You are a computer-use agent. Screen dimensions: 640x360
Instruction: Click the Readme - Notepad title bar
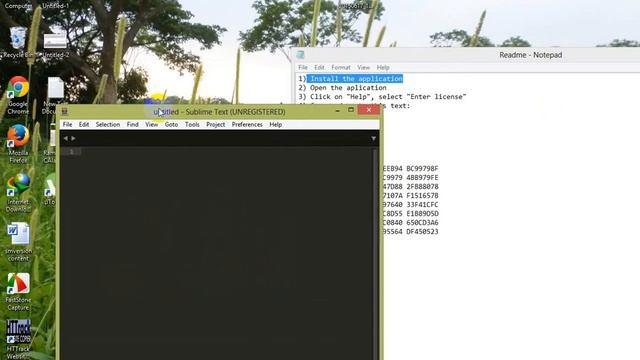[x=531, y=55]
